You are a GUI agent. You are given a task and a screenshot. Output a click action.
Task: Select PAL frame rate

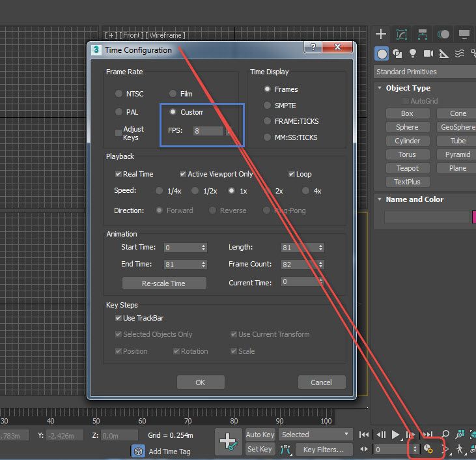tap(119, 112)
